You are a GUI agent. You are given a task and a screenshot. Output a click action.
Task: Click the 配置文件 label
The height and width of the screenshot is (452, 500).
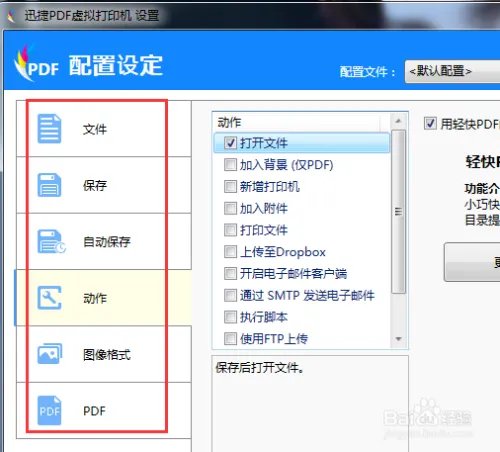367,72
